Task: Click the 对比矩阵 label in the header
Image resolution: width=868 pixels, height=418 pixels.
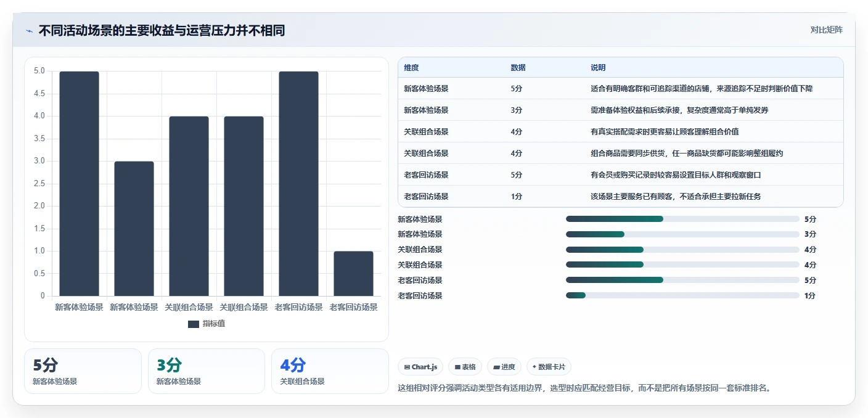Action: (826, 30)
